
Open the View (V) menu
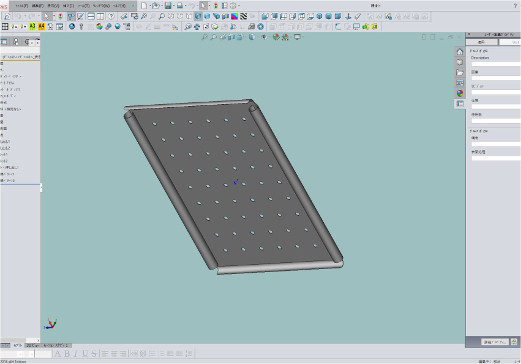tap(53, 6)
